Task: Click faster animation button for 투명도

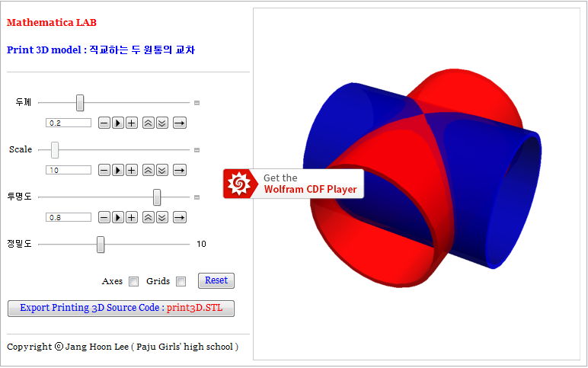Action: pyautogui.click(x=149, y=217)
